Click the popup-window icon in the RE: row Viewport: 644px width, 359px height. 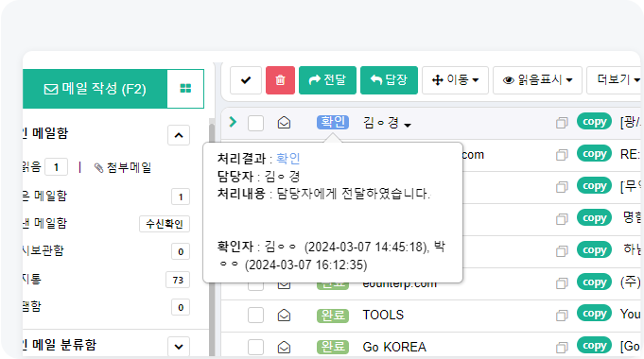[x=562, y=155]
